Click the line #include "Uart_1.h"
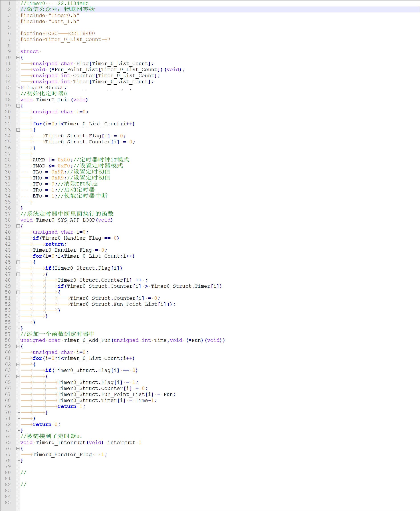The image size is (420, 511). click(50, 21)
